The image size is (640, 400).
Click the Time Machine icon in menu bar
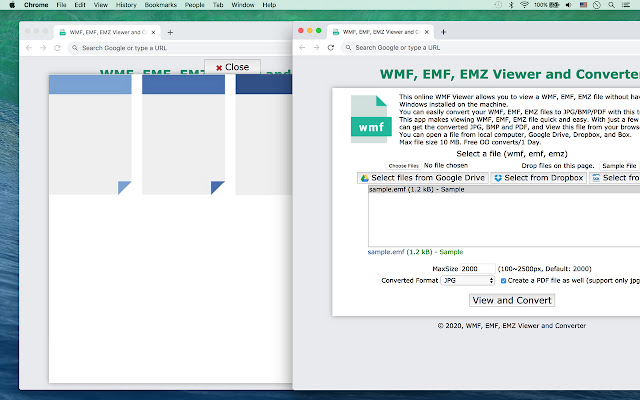498,5
